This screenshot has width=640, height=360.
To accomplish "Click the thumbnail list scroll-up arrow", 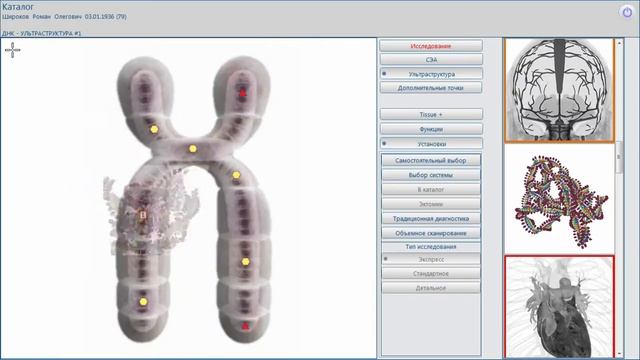I will point(620,42).
